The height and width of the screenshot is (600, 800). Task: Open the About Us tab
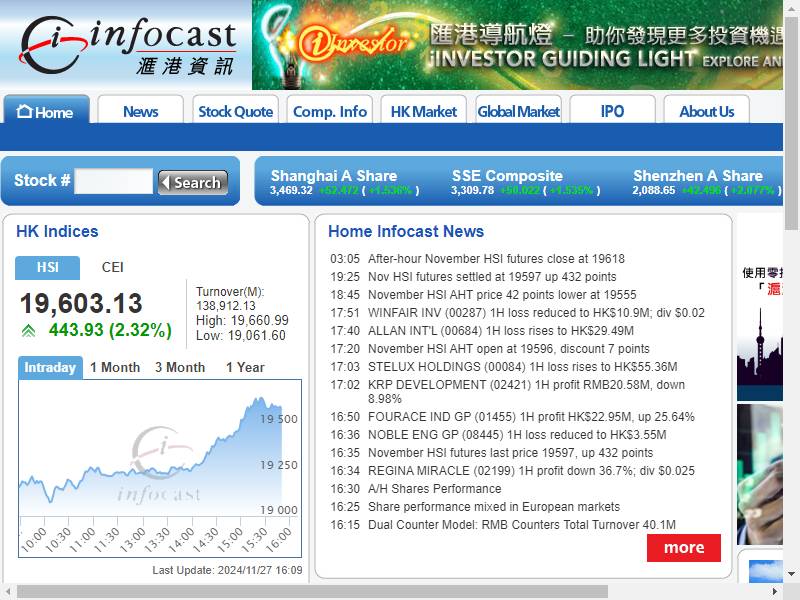tap(707, 110)
